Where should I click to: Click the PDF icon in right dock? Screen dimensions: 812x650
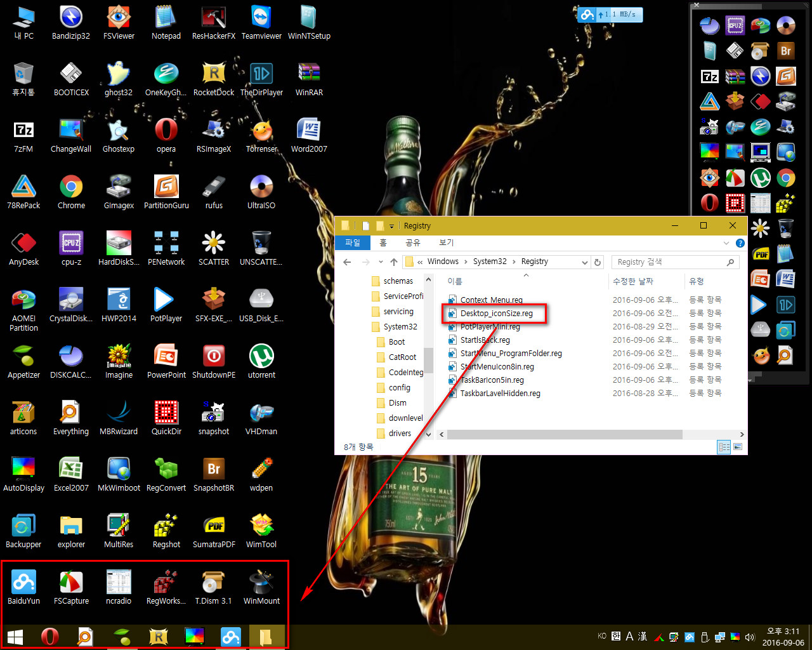761,254
